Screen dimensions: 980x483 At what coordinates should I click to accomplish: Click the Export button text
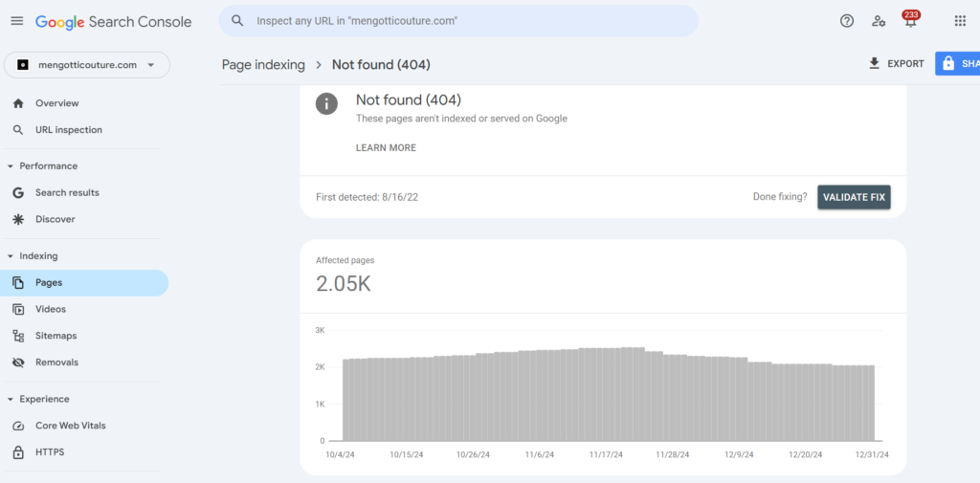[905, 64]
